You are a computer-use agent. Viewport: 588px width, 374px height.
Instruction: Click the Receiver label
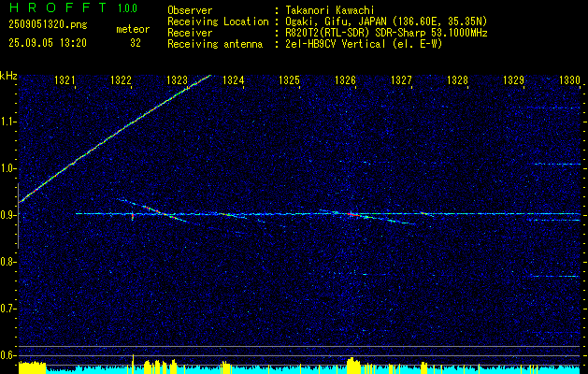[190, 34]
